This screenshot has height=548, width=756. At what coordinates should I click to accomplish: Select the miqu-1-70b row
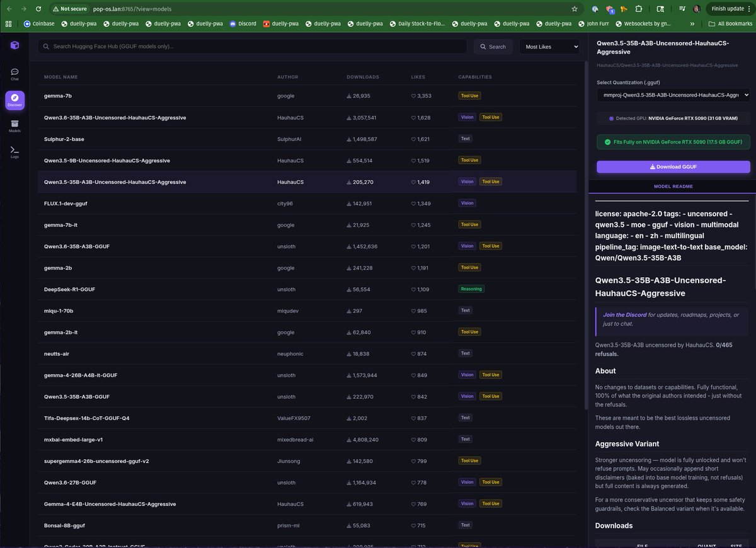coord(307,311)
